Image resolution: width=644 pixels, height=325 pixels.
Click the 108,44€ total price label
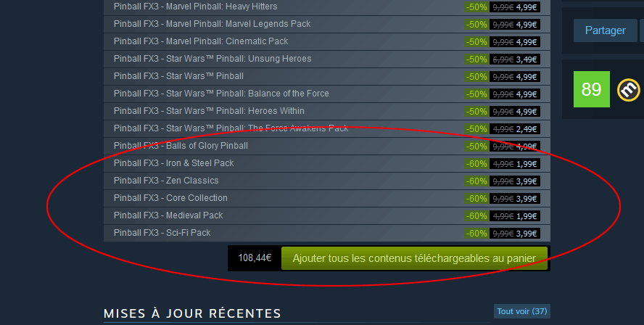click(255, 258)
